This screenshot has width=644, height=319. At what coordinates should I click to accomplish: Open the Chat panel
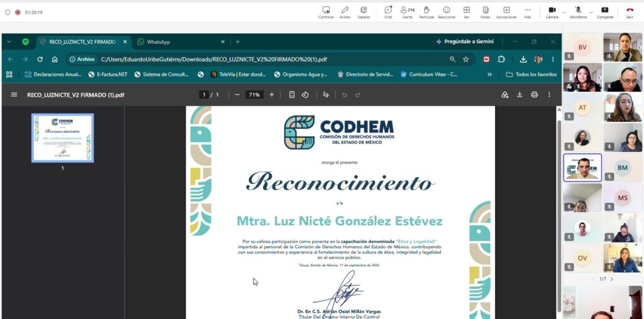(388, 12)
